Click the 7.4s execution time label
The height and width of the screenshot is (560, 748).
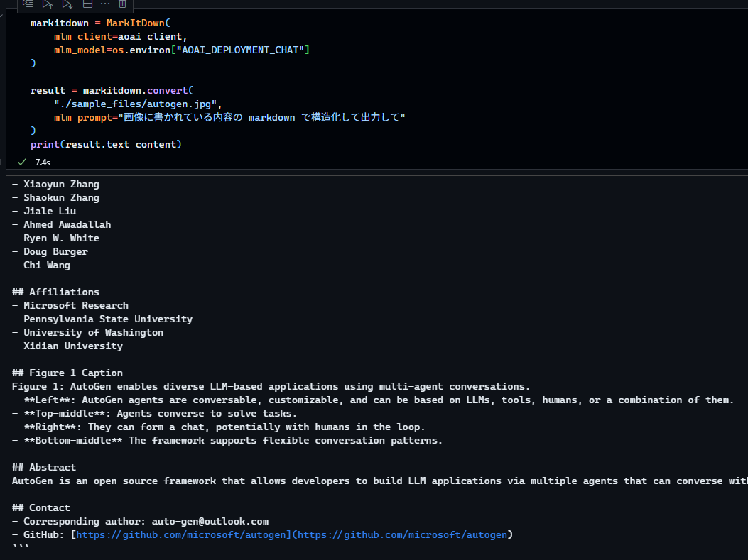click(x=43, y=163)
